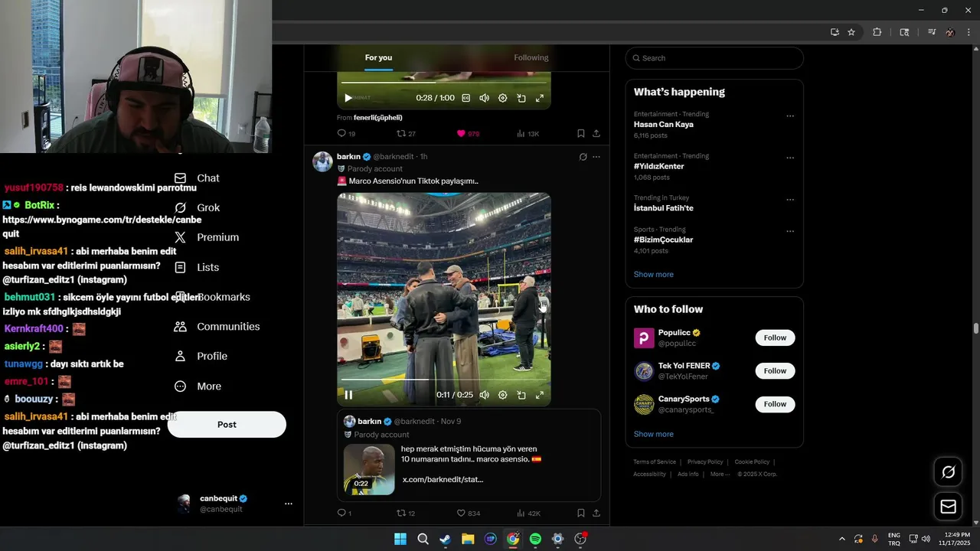Open the Privacy Policy link
The width and height of the screenshot is (980, 551).
click(x=705, y=462)
